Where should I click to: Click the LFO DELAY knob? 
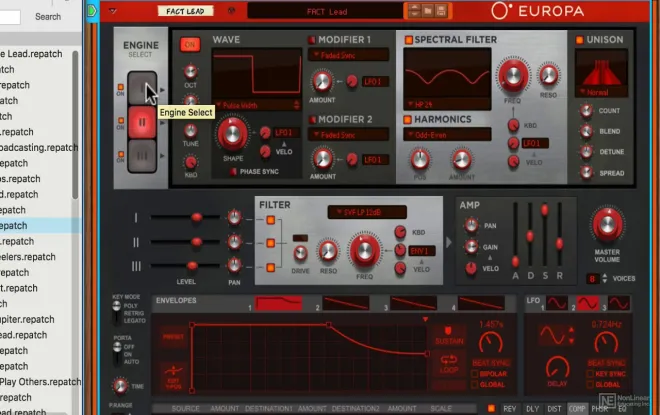[x=558, y=367]
